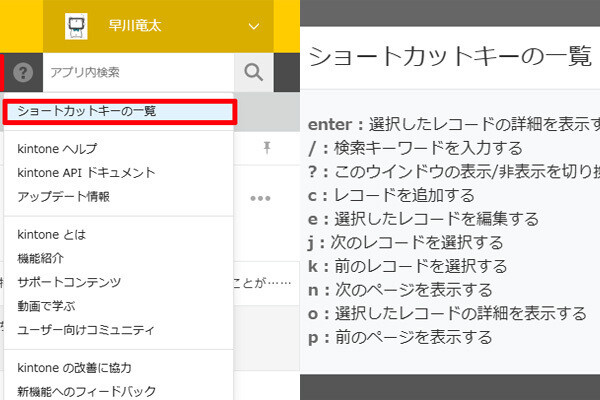Screen dimensions: 600x400
Task: Open 機能紹介 menu item
Action: [x=40, y=258]
